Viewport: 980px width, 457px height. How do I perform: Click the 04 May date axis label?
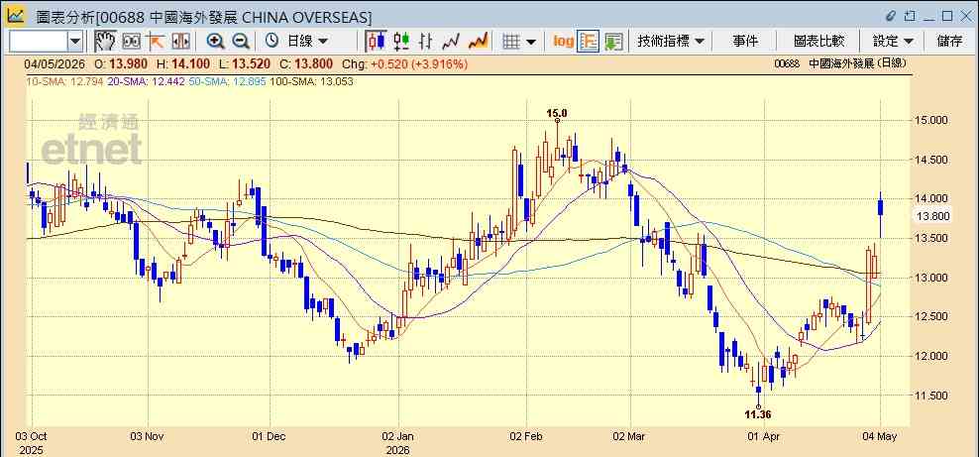tap(882, 436)
